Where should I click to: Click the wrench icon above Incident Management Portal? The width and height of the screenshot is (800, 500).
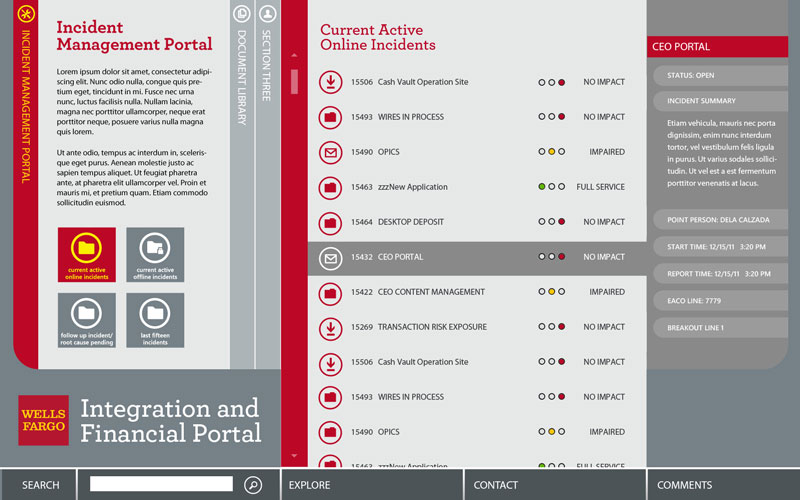pos(26,14)
